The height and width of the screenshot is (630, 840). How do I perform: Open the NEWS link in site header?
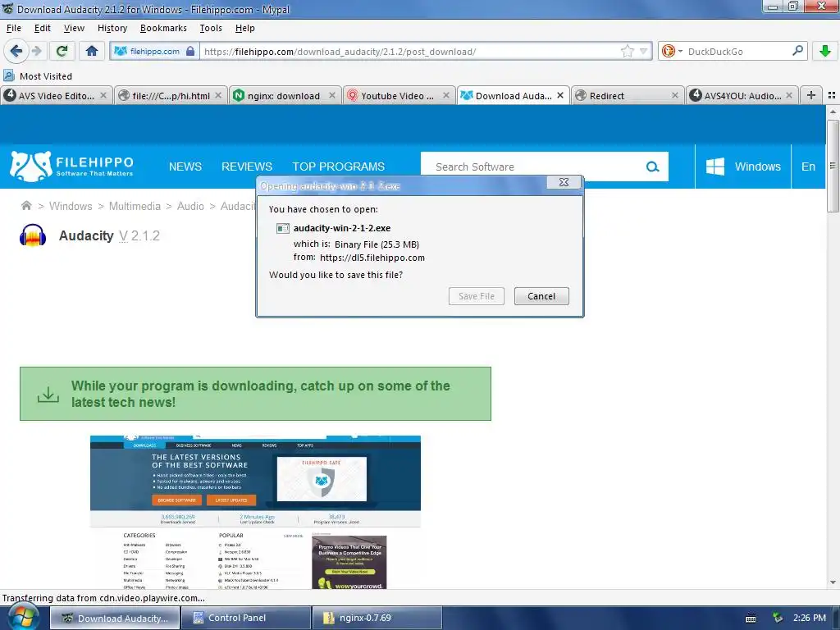[185, 167]
